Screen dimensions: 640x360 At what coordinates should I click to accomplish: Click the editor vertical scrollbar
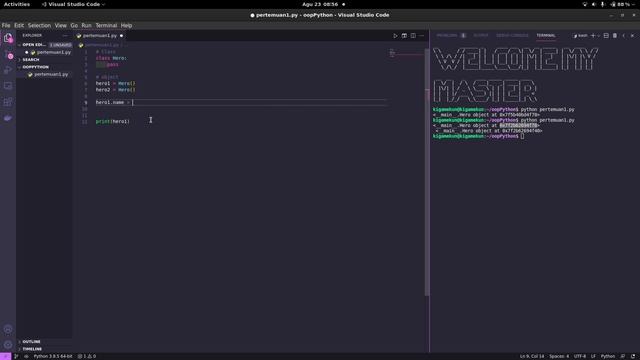coord(427,171)
